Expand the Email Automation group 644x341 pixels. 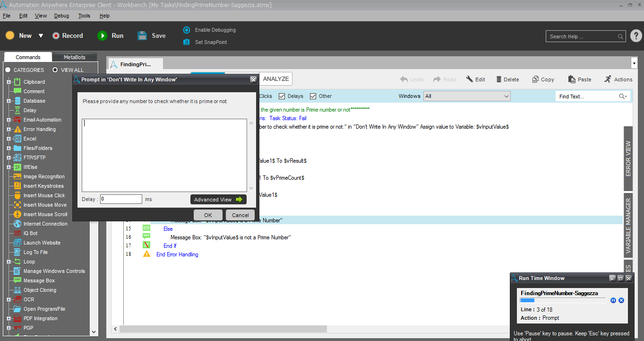click(9, 120)
